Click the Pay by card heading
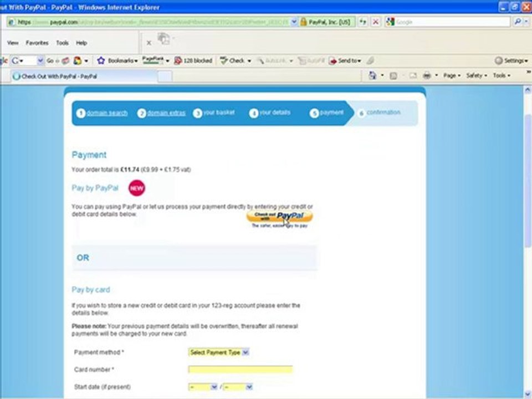Screen dimensions: 532x399 pyautogui.click(x=90, y=290)
